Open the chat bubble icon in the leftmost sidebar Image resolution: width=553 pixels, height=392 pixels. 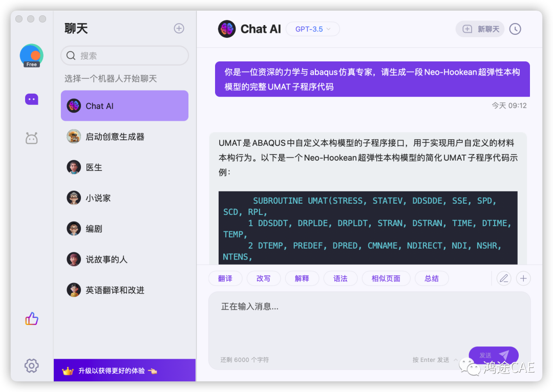tap(31, 99)
